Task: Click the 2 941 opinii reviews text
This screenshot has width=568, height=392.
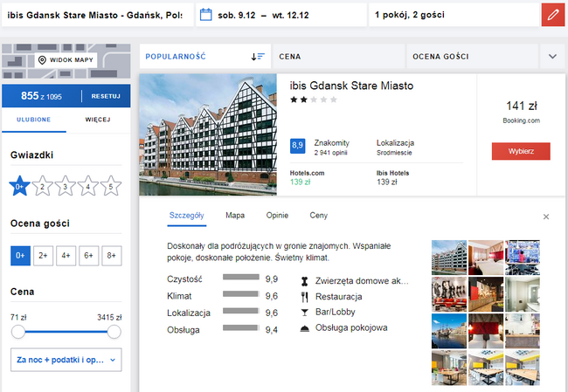Action: [330, 153]
